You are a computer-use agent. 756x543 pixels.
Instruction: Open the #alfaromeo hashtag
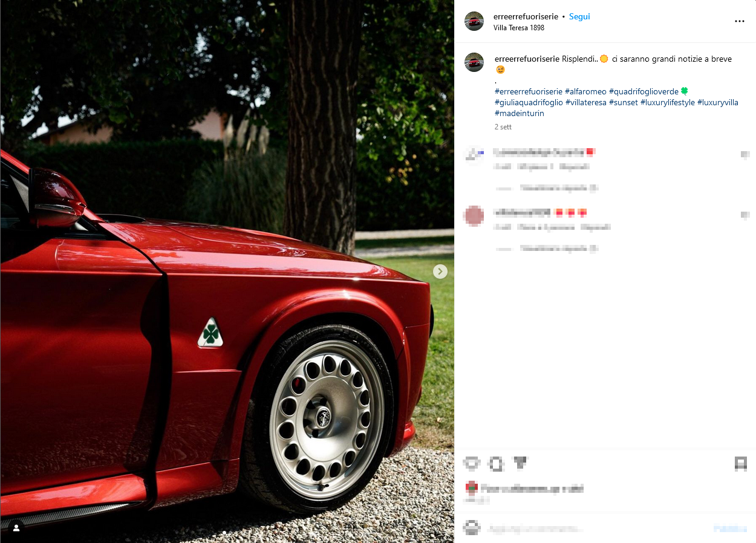(x=585, y=91)
